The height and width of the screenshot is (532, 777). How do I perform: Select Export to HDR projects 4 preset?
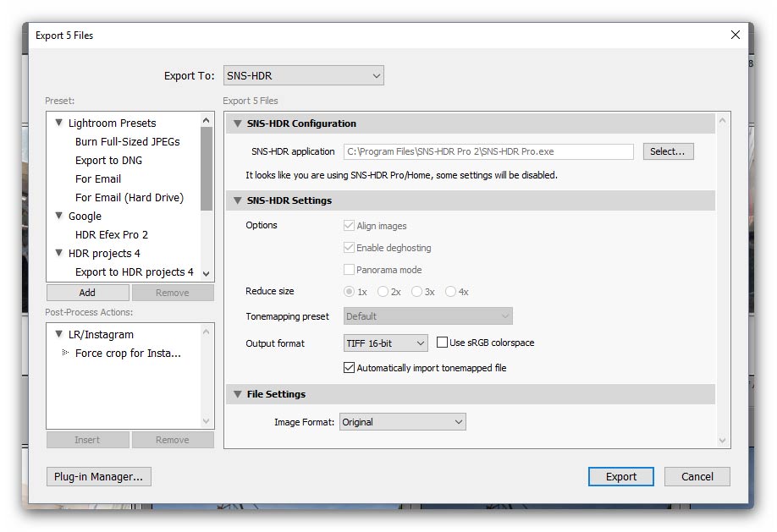[135, 272]
